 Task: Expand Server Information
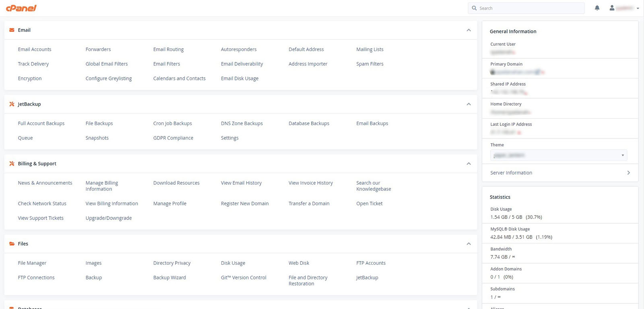[560, 173]
